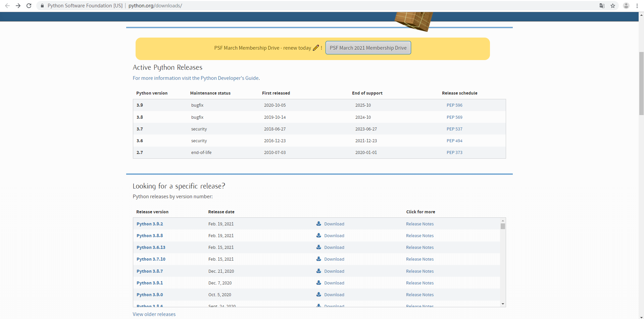644x319 pixels.
Task: Click Download link for Python 3.6.13
Action: (x=334, y=248)
